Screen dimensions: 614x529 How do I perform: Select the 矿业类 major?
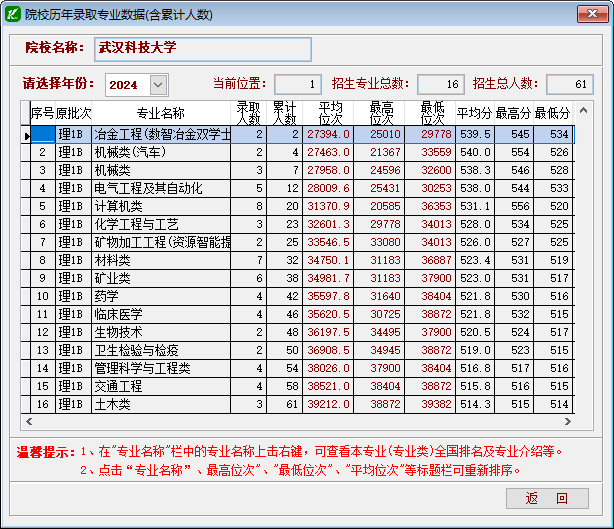click(x=161, y=278)
